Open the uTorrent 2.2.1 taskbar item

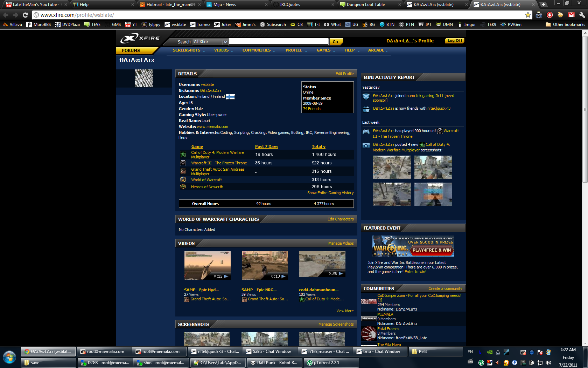[331, 363]
